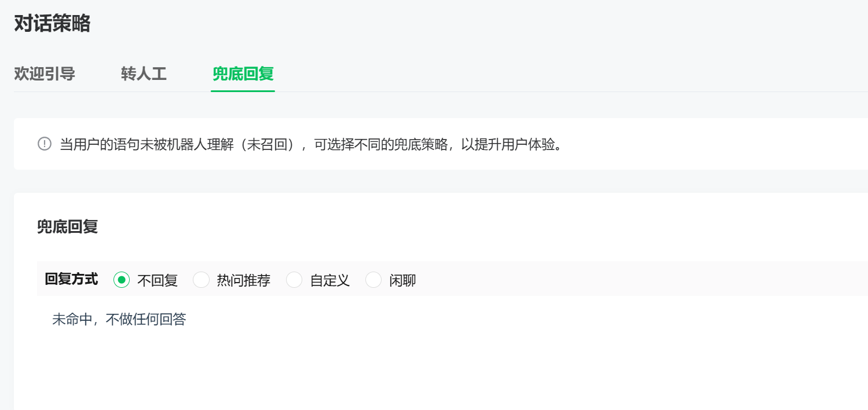Click the 自定义 option label text
The width and height of the screenshot is (868, 410).
[x=329, y=281]
